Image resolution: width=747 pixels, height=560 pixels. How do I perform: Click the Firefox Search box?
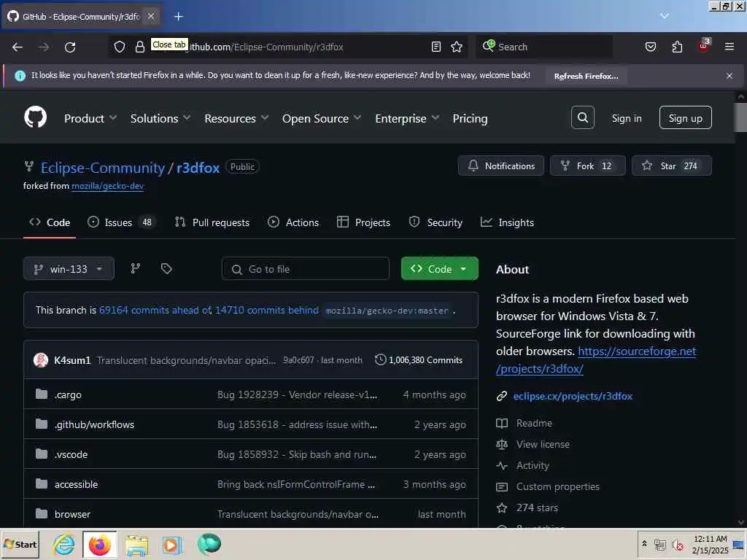coord(543,47)
